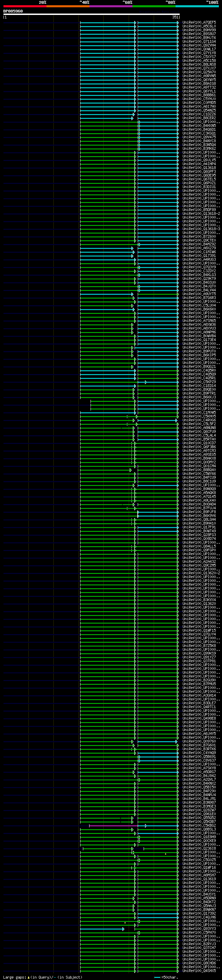Image resolution: width=222 pixels, height=980 pixels.
Task: Open hit UniRef100_Q173E4
Action: 199,340
